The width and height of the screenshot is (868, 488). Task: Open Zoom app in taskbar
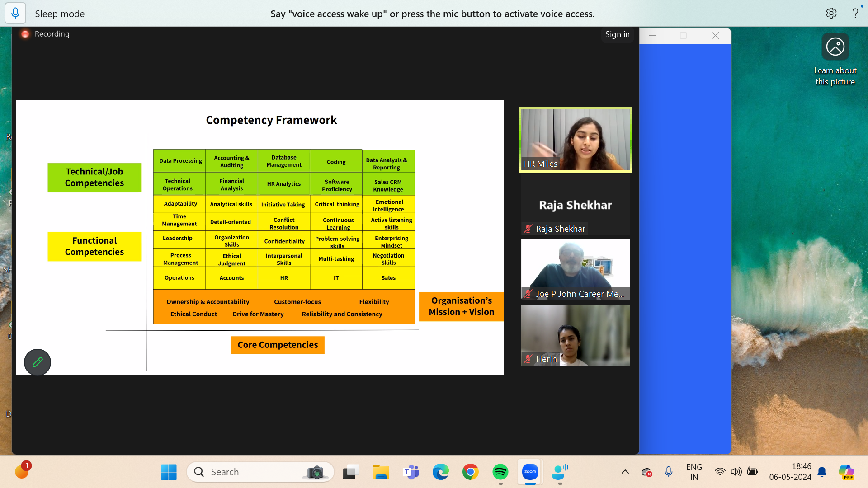(530, 472)
